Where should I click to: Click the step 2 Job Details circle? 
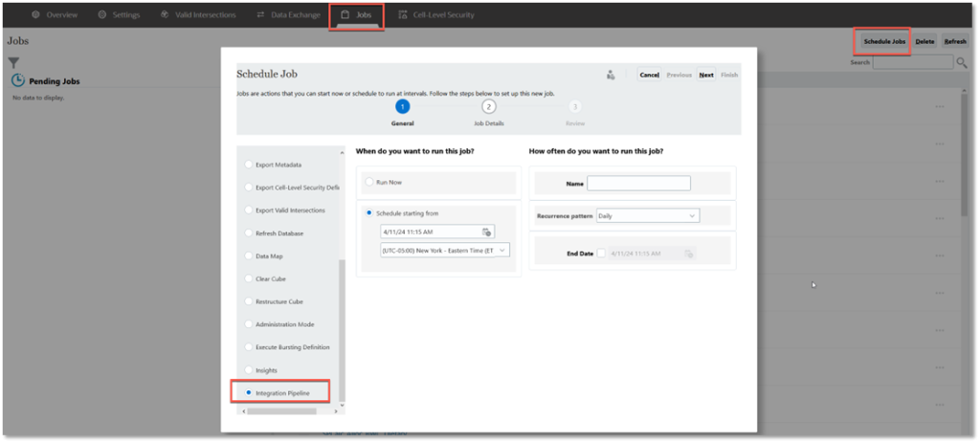click(x=489, y=107)
